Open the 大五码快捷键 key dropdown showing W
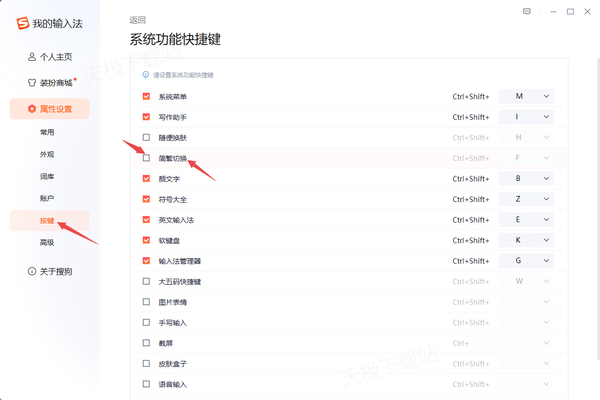Viewport: 600px width, 400px height. [526, 281]
